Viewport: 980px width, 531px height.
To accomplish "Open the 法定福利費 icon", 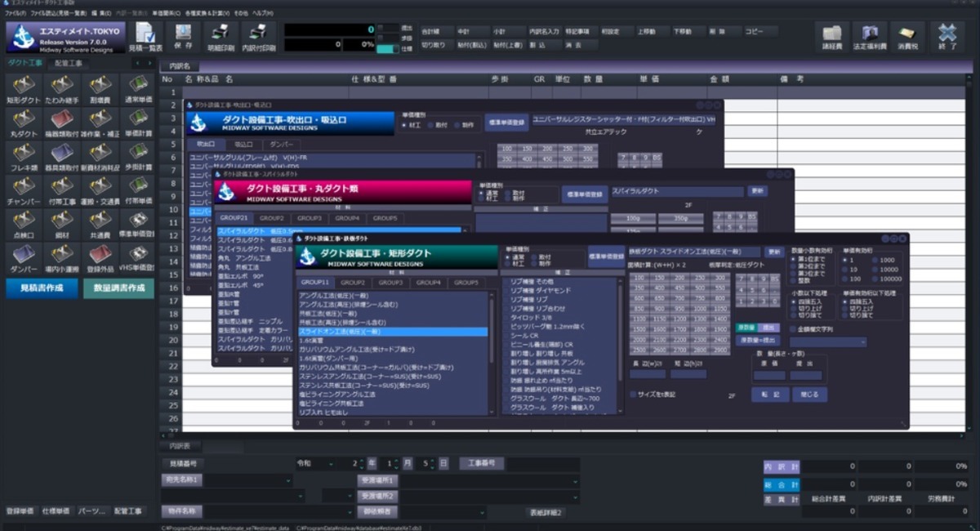I will coord(869,34).
